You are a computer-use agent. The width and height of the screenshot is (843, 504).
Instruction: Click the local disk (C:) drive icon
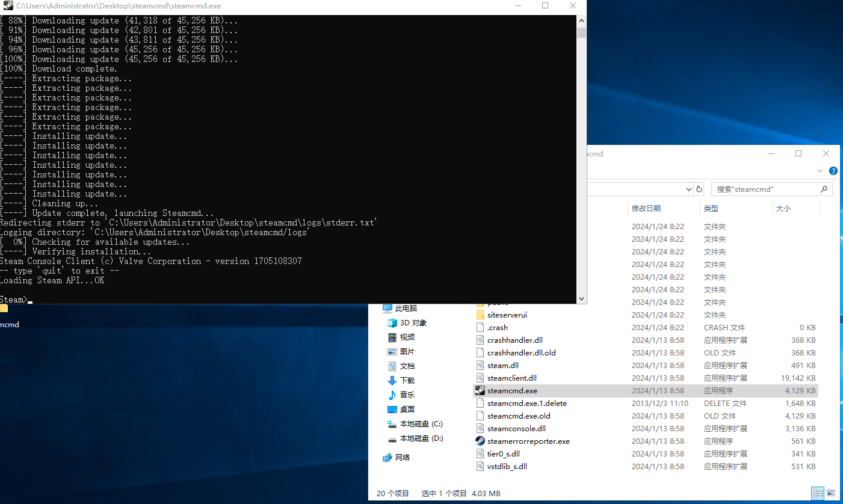[x=392, y=424]
